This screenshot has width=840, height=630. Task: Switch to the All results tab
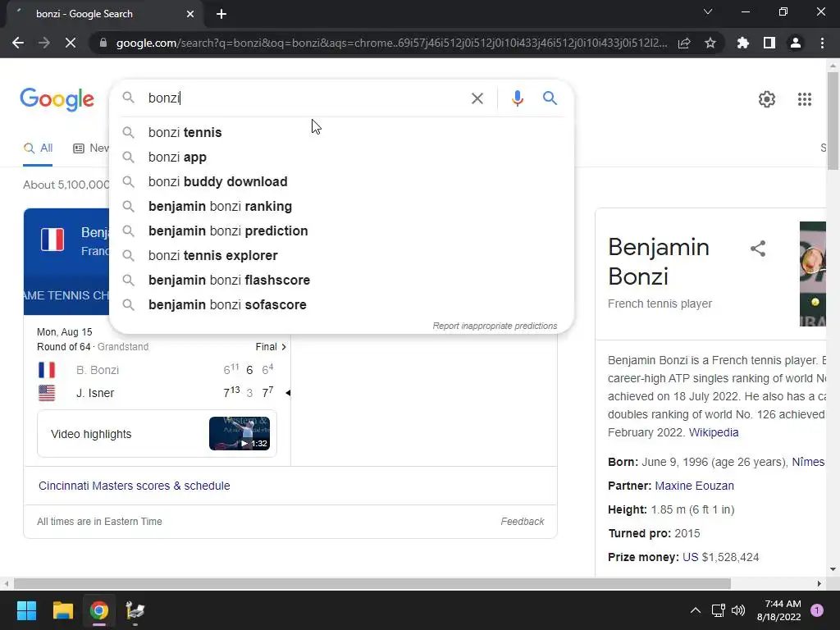tap(38, 148)
